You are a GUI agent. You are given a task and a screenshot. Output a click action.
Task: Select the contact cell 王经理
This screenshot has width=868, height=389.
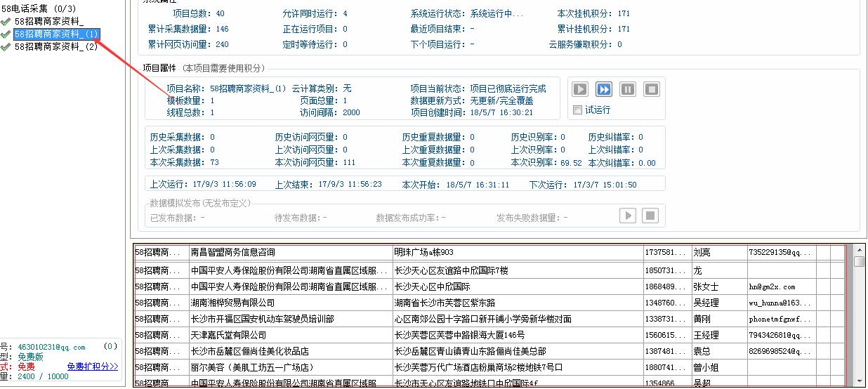[x=719, y=335]
